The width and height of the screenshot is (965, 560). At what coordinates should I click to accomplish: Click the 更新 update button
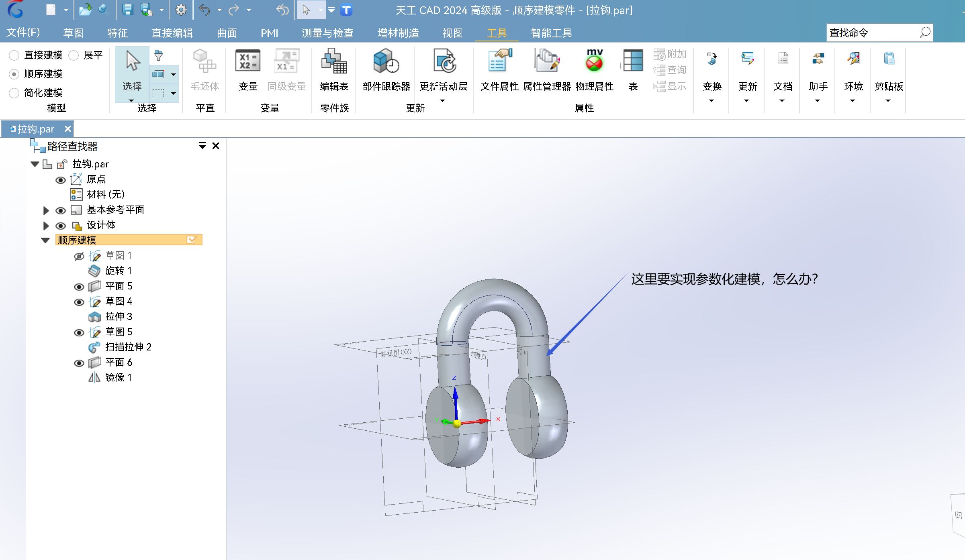[x=747, y=76]
